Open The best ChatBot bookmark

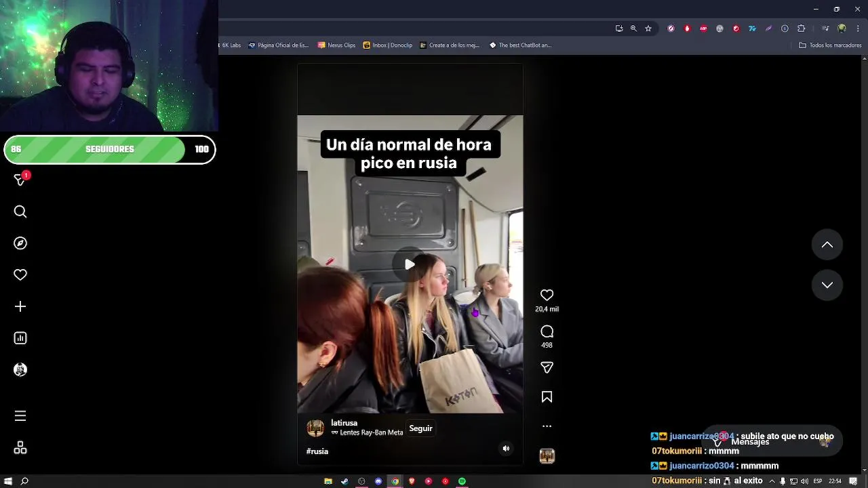tap(520, 45)
